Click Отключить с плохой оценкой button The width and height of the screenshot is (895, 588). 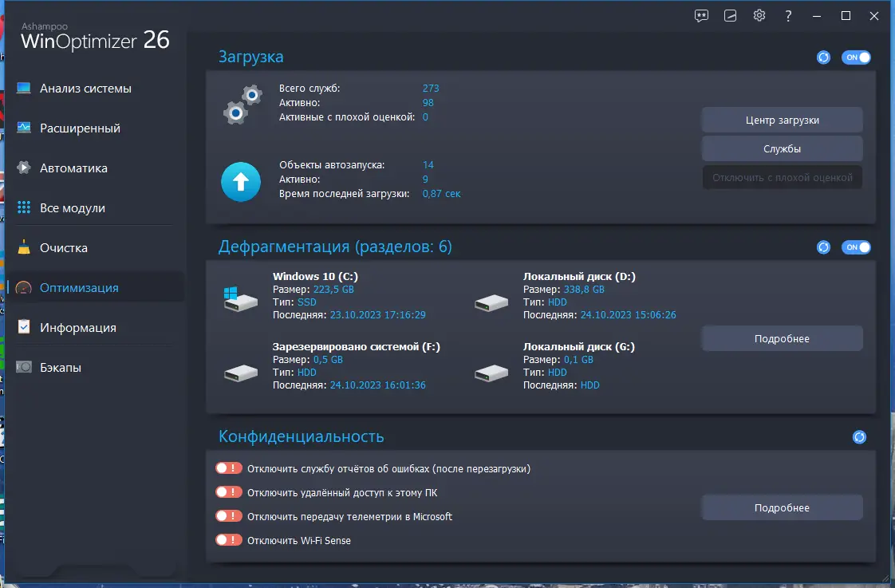[x=782, y=178]
